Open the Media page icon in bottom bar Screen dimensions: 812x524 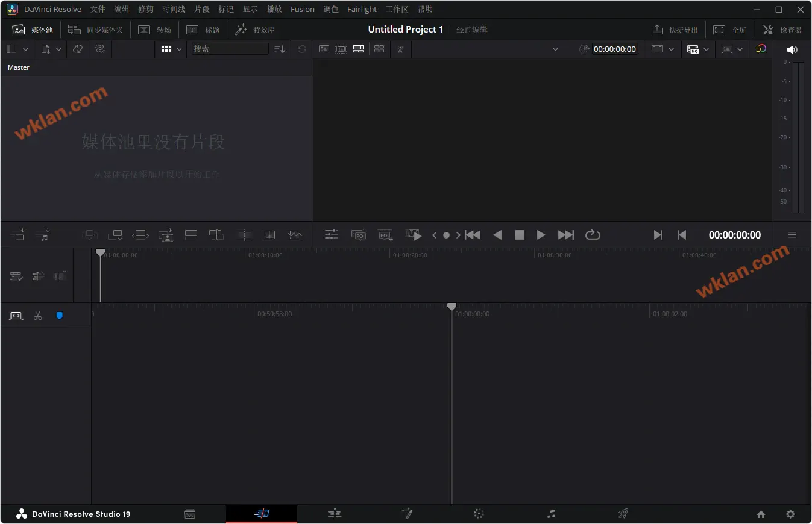(190, 514)
